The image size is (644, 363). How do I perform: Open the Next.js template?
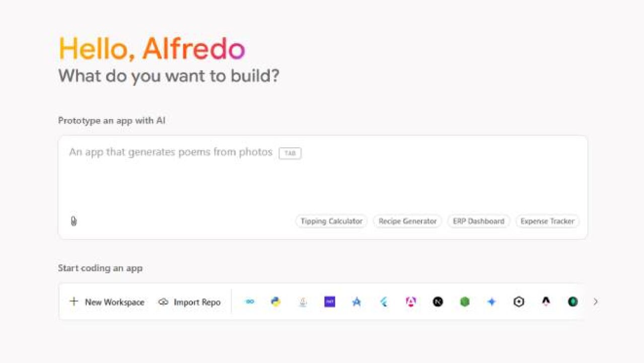(438, 301)
